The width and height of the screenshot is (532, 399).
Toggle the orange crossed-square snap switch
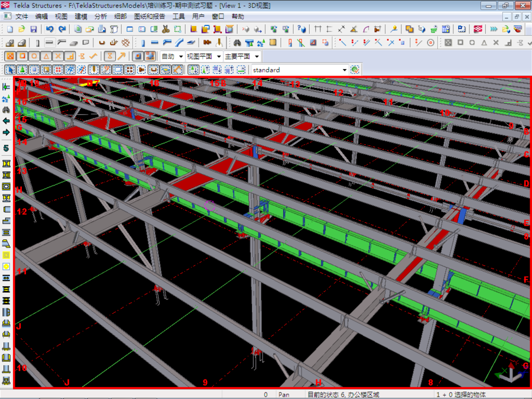[10, 56]
